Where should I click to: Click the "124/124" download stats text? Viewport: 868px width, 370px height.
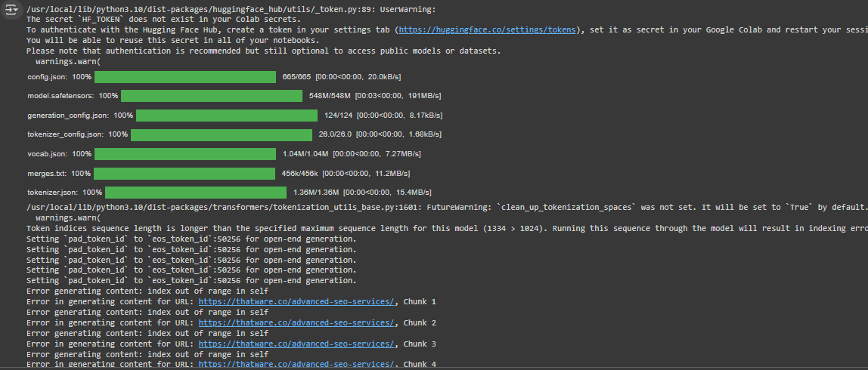383,116
